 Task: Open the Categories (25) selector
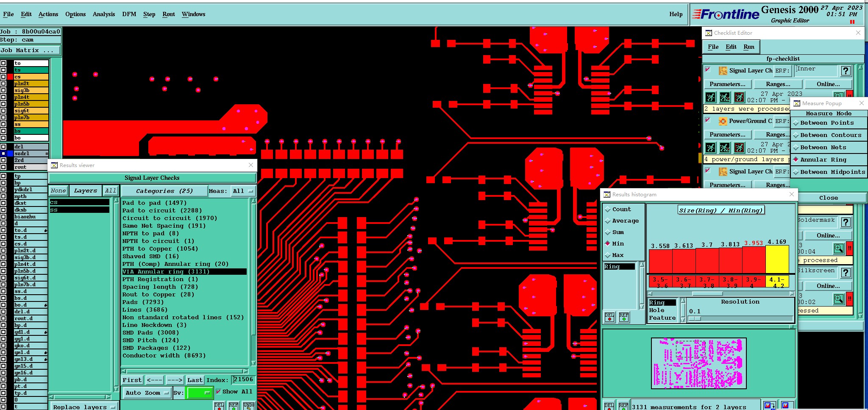(x=164, y=191)
